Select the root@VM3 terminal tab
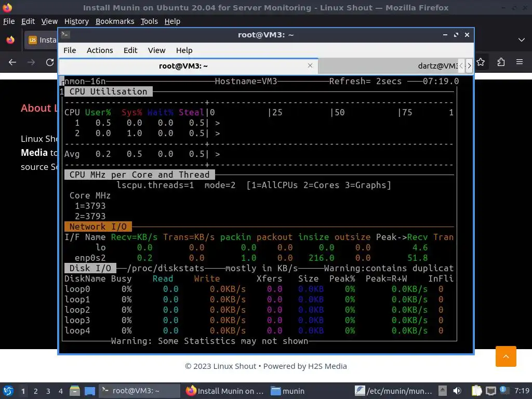The image size is (532, 399). point(188,66)
